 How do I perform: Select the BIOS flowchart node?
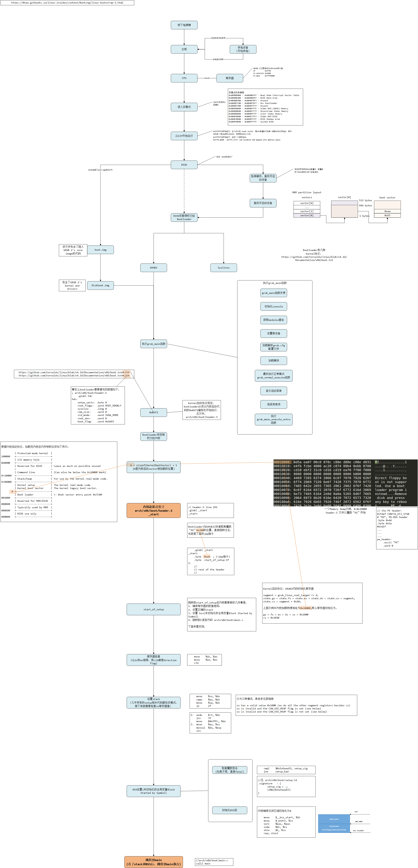click(184, 165)
